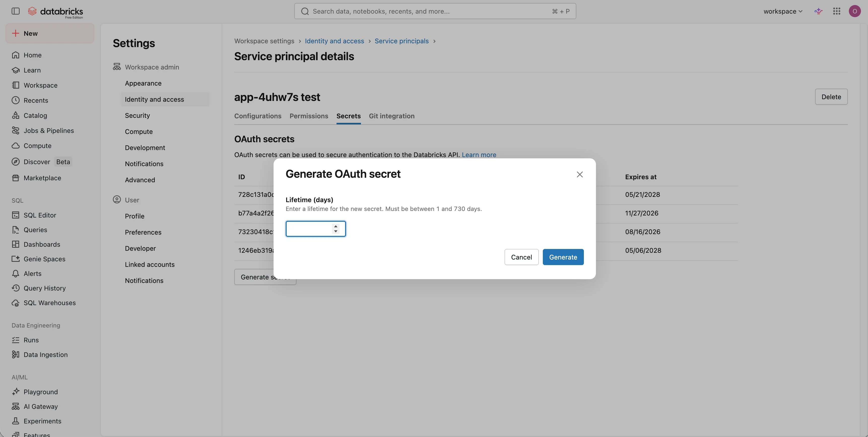Viewport: 868px width, 437px height.
Task: Cancel the Generate OAuth secret dialog
Action: click(521, 257)
